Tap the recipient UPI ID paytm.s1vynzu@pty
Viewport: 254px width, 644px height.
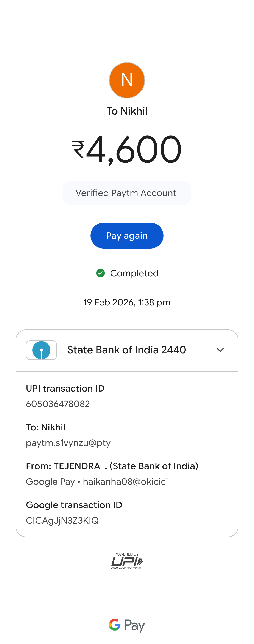(68, 443)
